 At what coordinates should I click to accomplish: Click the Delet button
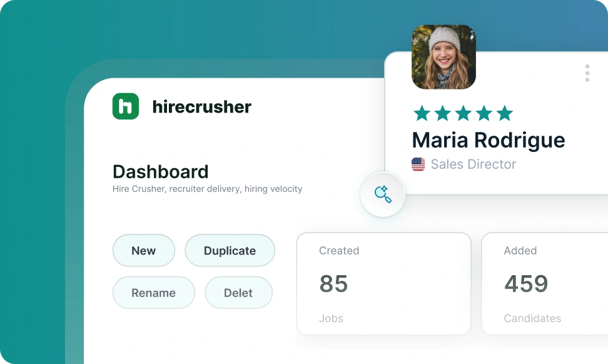[x=238, y=293]
